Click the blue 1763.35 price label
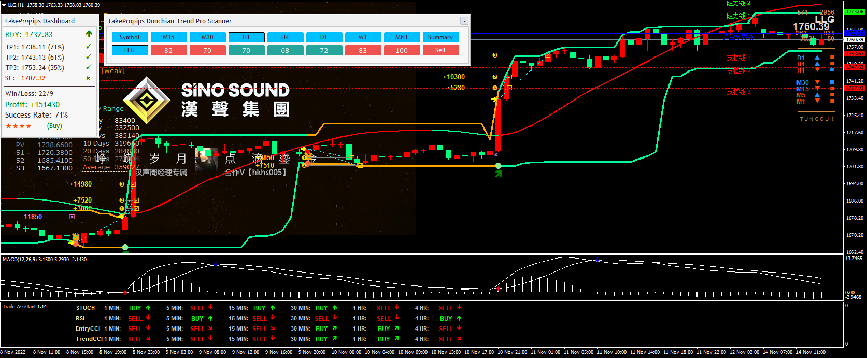Image resolution: width=868 pixels, height=358 pixels. coord(855,33)
